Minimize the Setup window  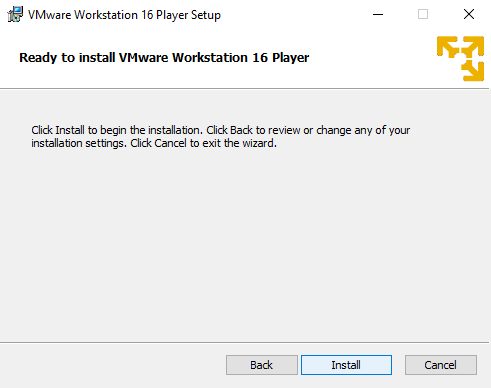378,14
